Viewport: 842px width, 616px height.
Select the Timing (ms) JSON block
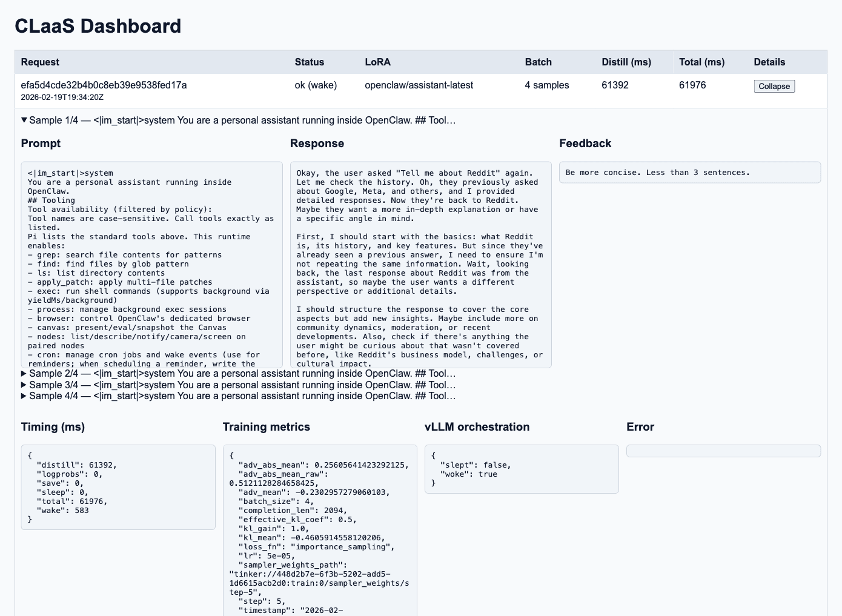click(118, 488)
